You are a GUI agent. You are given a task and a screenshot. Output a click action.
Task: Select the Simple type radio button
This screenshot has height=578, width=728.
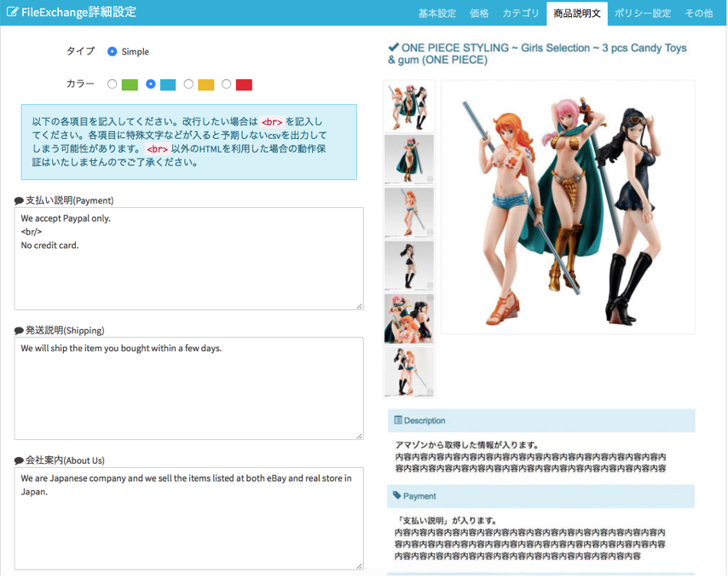[113, 52]
